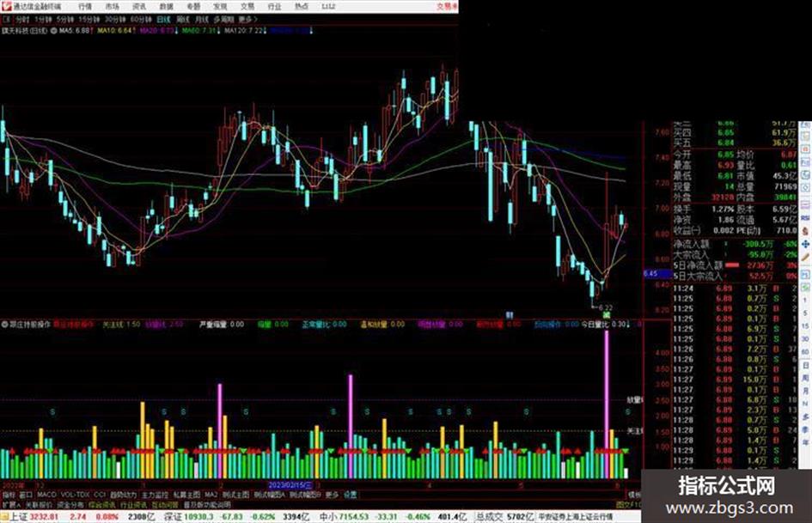Click the 上证 index value in status bar
The height and width of the screenshot is (523, 812).
click(44, 517)
